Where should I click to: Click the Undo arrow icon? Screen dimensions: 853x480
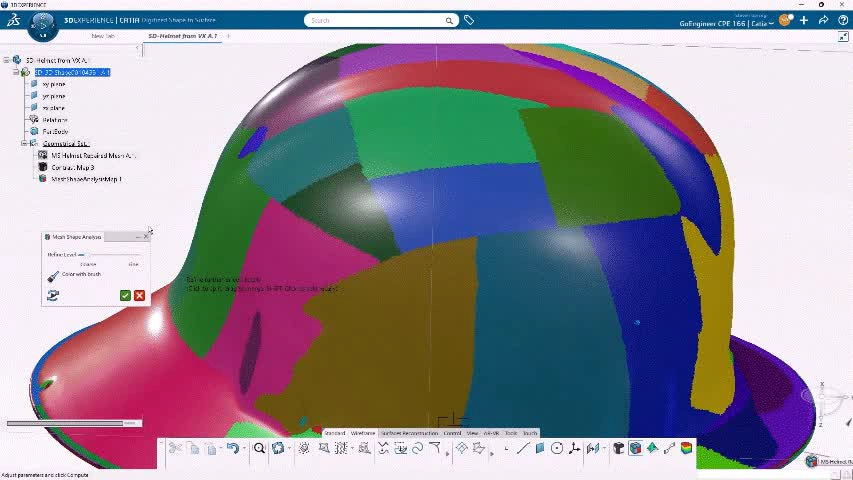click(x=233, y=448)
